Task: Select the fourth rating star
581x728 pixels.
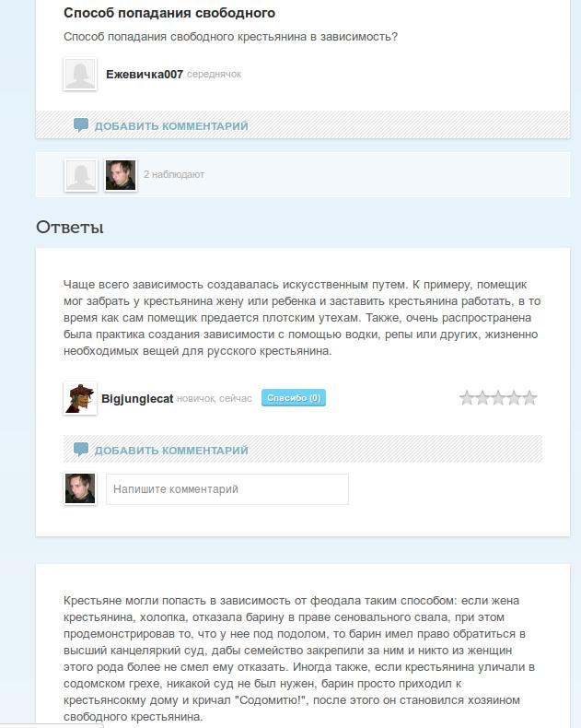Action: 514,398
